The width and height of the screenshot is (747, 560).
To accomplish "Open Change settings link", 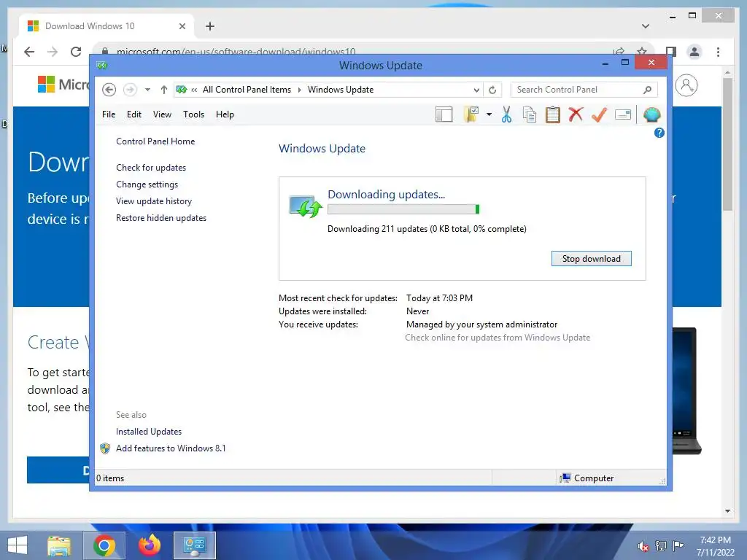I will coord(147,184).
